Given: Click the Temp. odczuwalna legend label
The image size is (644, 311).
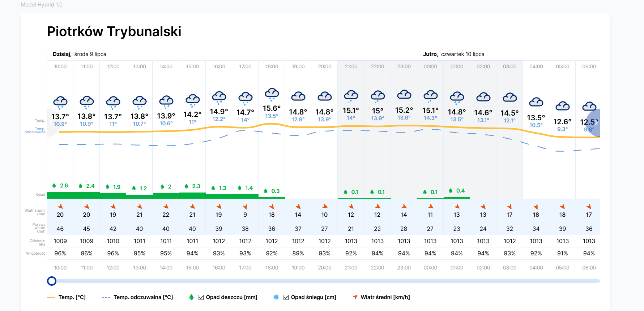Looking at the screenshot, I should coord(143,297).
